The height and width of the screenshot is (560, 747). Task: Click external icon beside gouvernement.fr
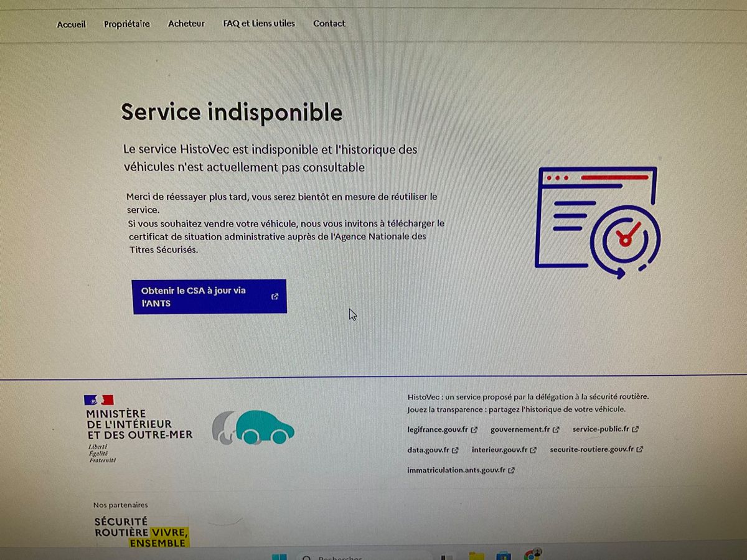pos(557,430)
